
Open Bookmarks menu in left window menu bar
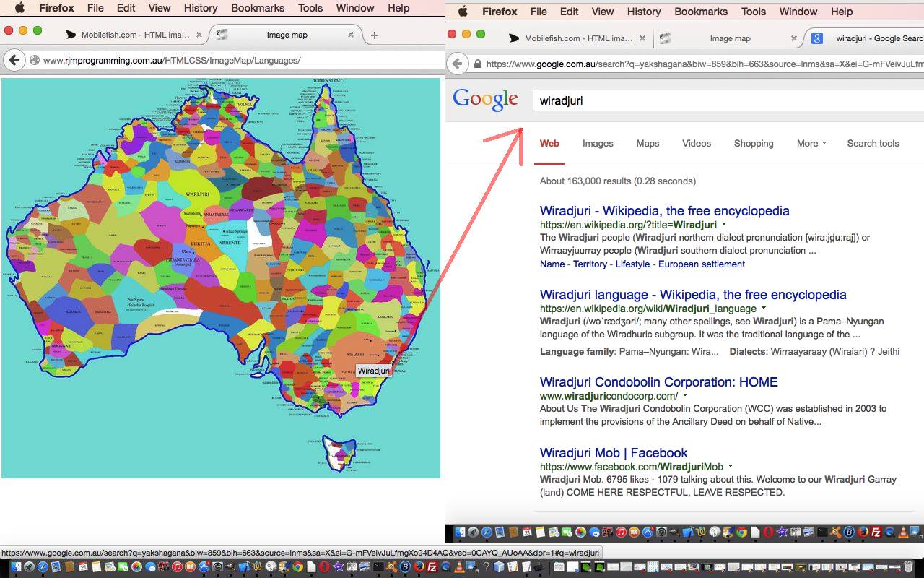click(258, 8)
